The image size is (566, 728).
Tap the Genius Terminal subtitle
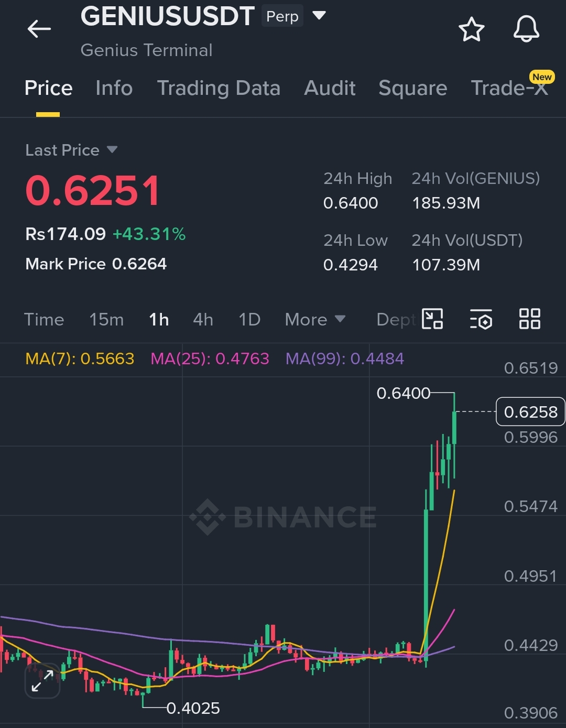146,50
